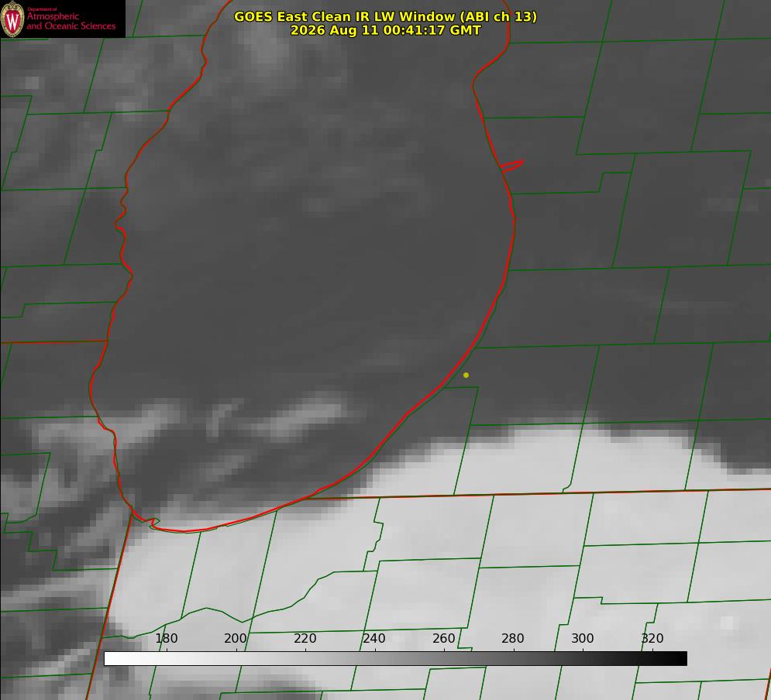The width and height of the screenshot is (771, 700).
Task: Click the 2026 Aug 11 timestamp label
Action: 385,30
